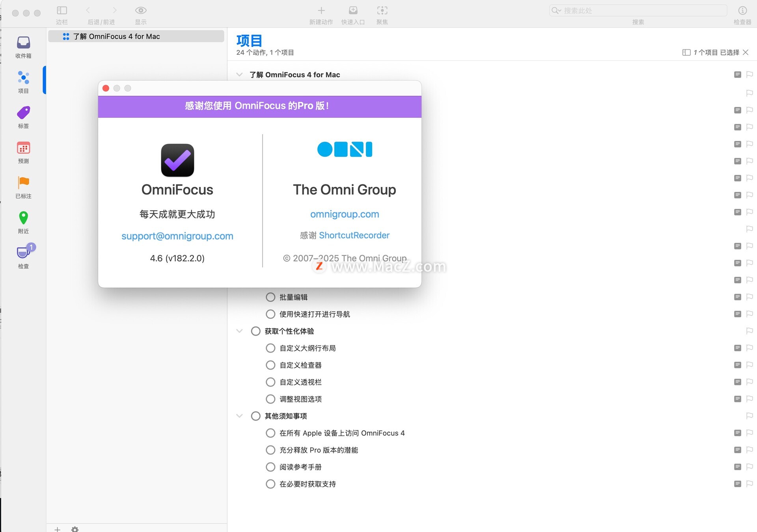This screenshot has width=757, height=532.
Task: Flag the 获取个性化体验 group
Action: (x=750, y=331)
